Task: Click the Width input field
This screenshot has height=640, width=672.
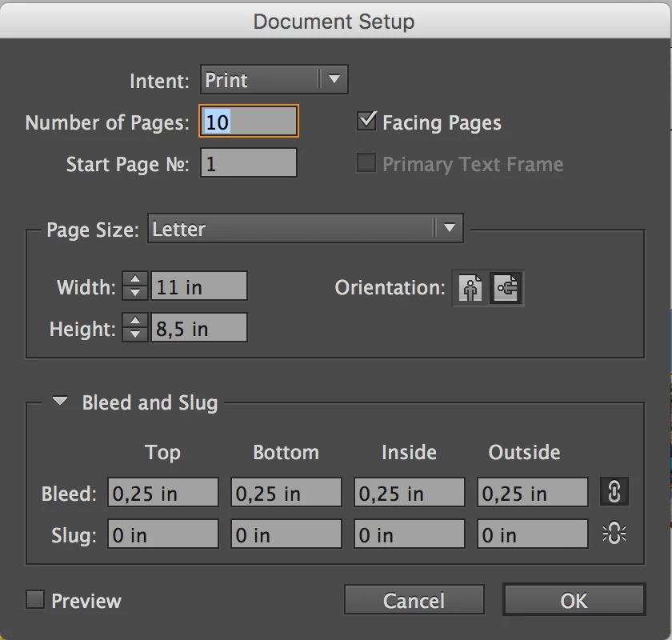Action: [199, 286]
